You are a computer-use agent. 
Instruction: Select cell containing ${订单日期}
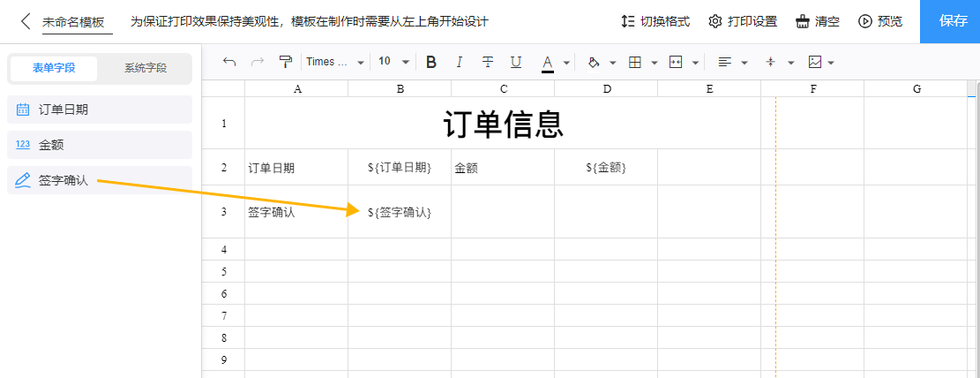point(400,167)
